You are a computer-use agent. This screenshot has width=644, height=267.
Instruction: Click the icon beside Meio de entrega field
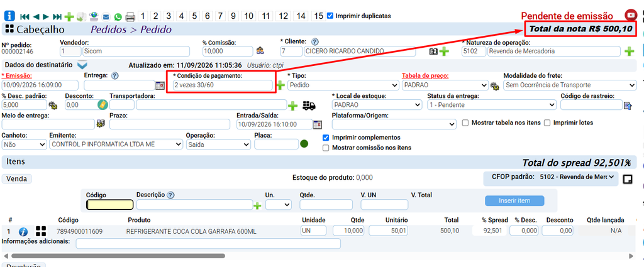[101, 124]
